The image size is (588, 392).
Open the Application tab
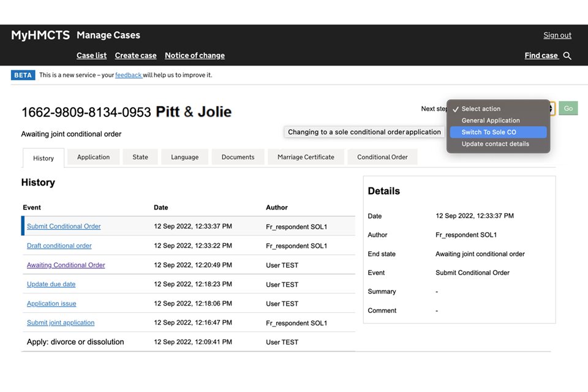click(93, 157)
